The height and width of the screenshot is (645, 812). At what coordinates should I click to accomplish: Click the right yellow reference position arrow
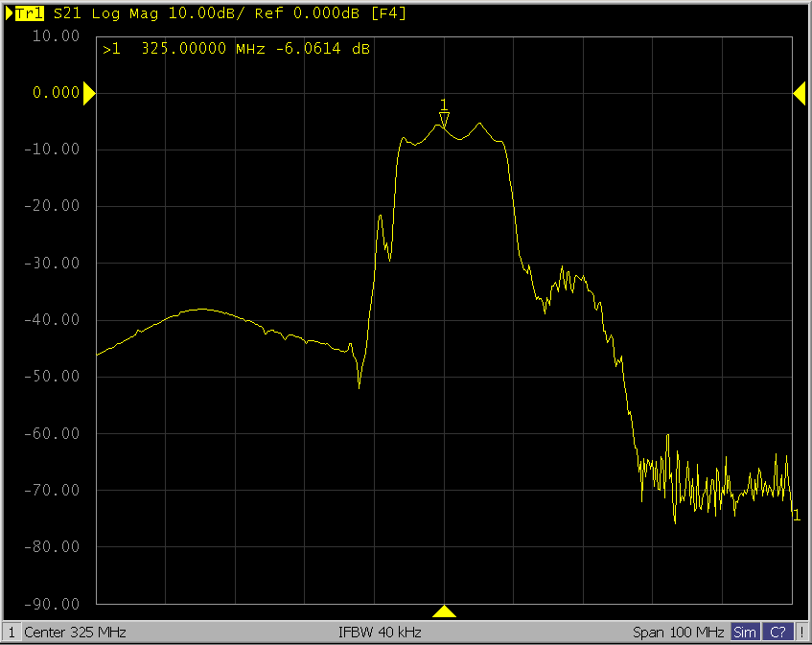pyautogui.click(x=799, y=92)
